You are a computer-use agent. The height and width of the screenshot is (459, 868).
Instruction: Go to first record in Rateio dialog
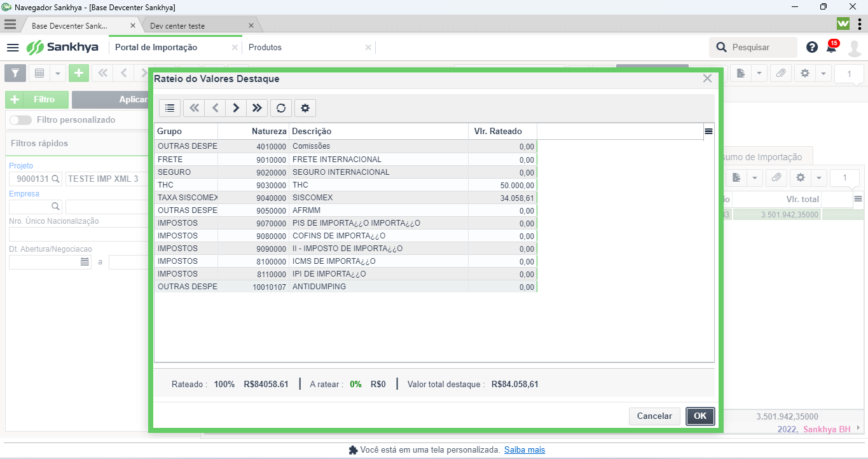[x=194, y=108]
